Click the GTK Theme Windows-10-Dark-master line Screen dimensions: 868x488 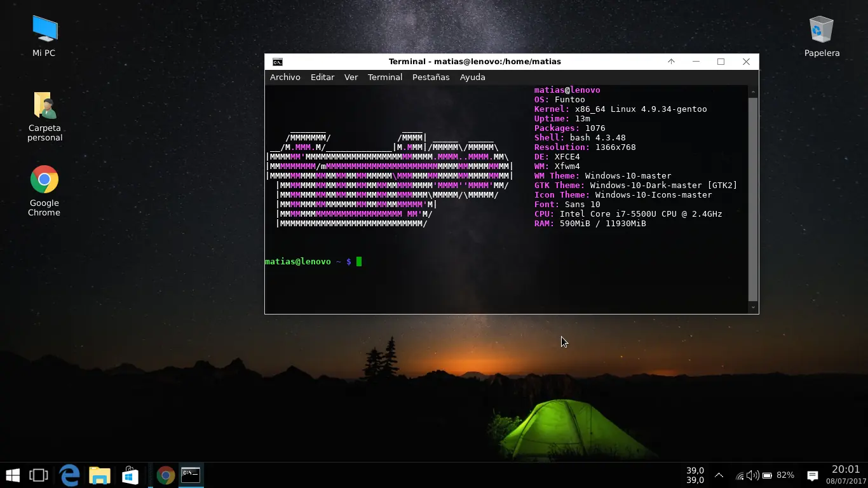pyautogui.click(x=636, y=186)
